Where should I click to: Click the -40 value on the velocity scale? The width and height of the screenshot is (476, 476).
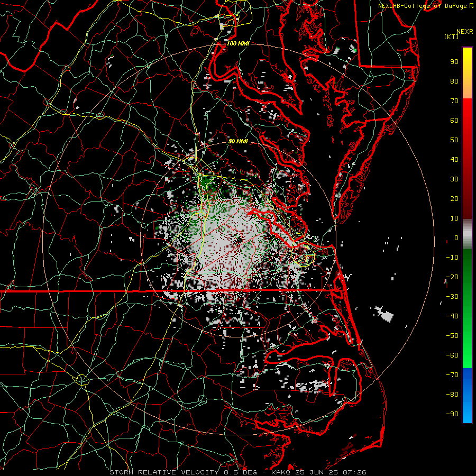[452, 316]
